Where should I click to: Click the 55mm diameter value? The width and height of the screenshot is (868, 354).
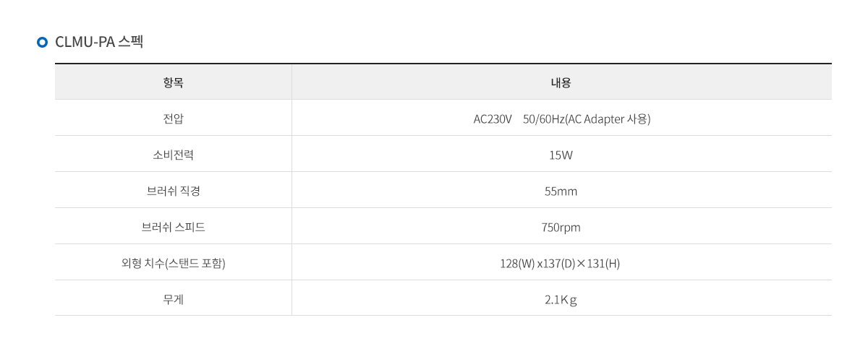(561, 191)
